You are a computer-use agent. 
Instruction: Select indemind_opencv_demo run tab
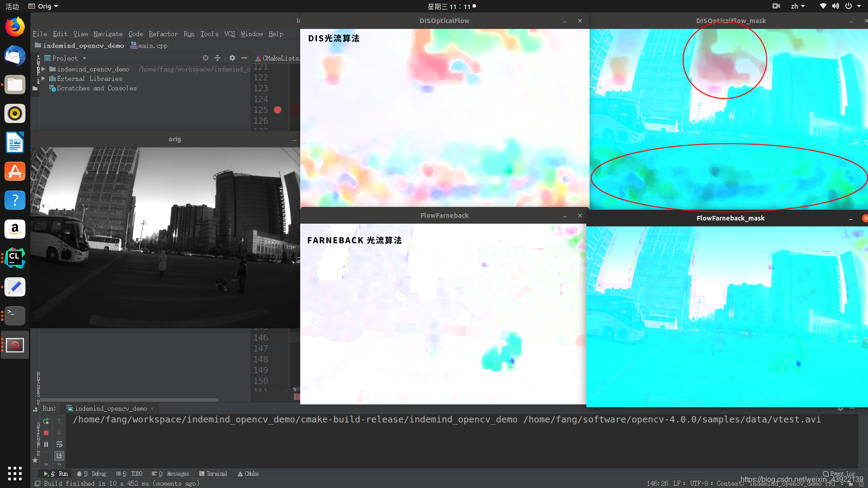111,408
